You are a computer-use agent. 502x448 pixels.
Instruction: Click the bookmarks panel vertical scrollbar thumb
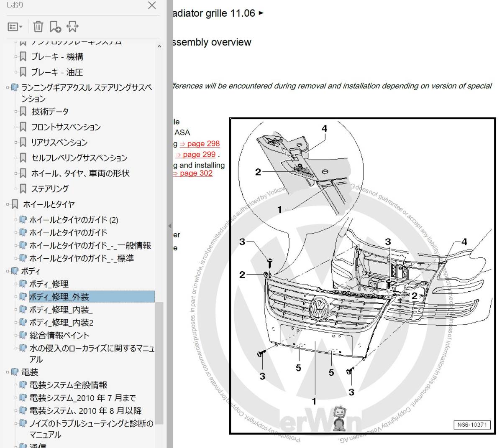(159, 363)
